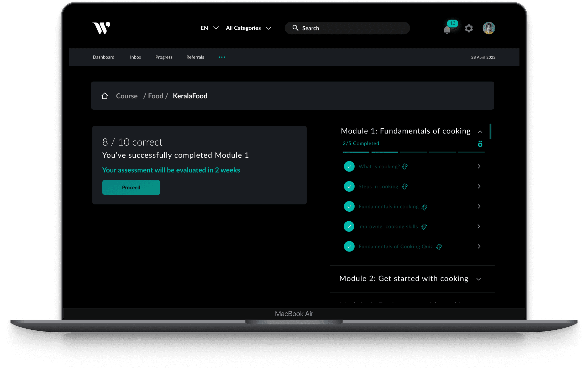Expand Module 2: Get started with cooking

click(x=478, y=279)
